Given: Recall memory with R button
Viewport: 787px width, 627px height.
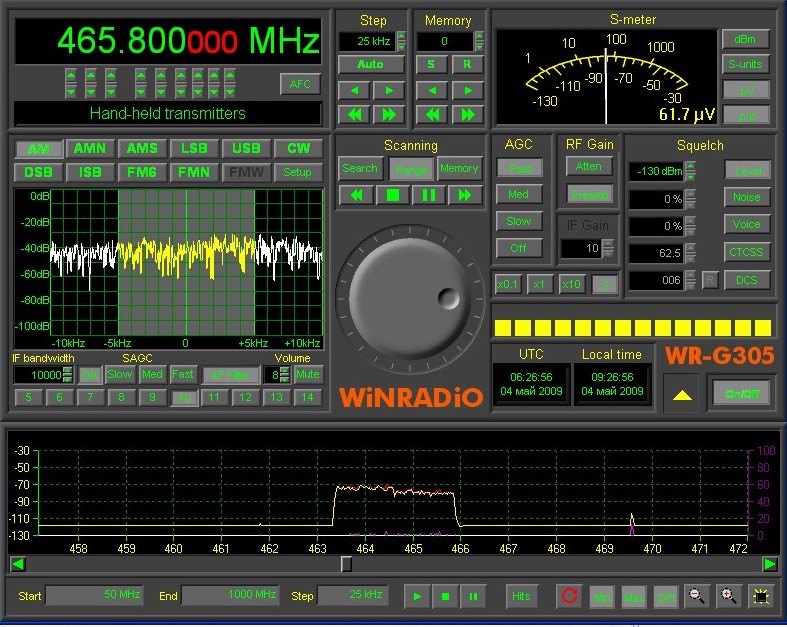Looking at the screenshot, I should pyautogui.click(x=467, y=64).
